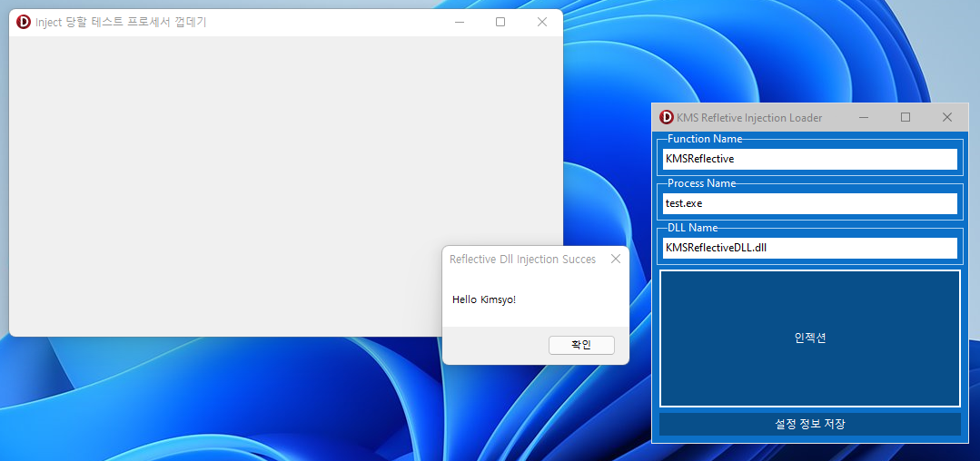
Task: Click the 인젝션 (Injection) button
Action: click(810, 338)
